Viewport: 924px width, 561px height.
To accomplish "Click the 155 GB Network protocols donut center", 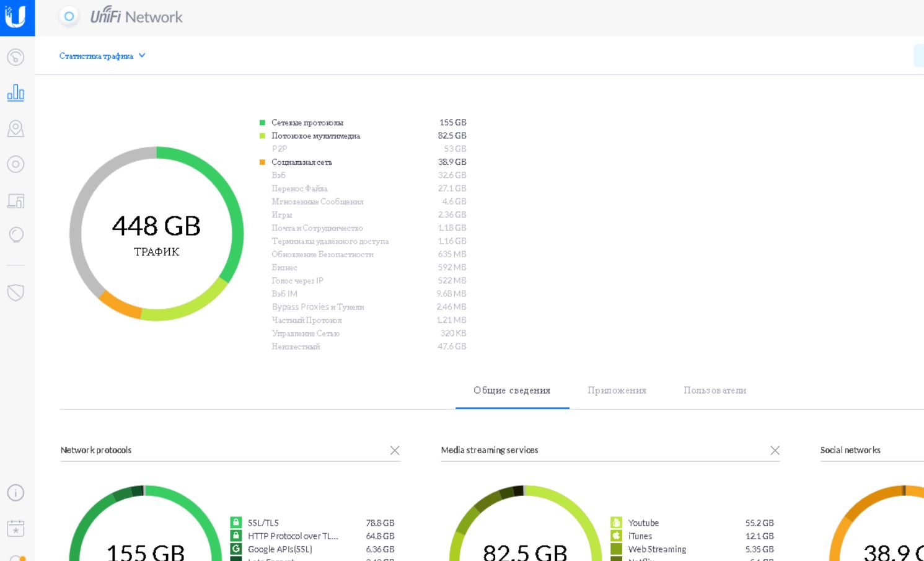I will (x=146, y=552).
